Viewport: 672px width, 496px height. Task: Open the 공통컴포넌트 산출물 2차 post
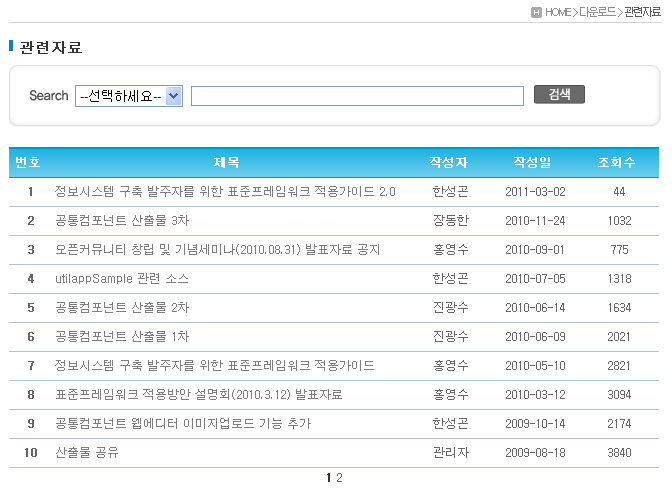pyautogui.click(x=122, y=307)
